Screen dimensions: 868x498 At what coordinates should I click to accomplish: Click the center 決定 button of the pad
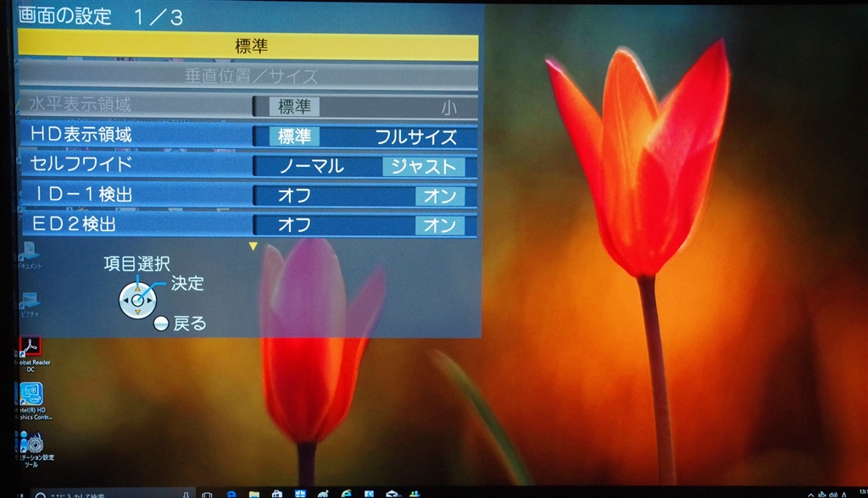pyautogui.click(x=137, y=301)
